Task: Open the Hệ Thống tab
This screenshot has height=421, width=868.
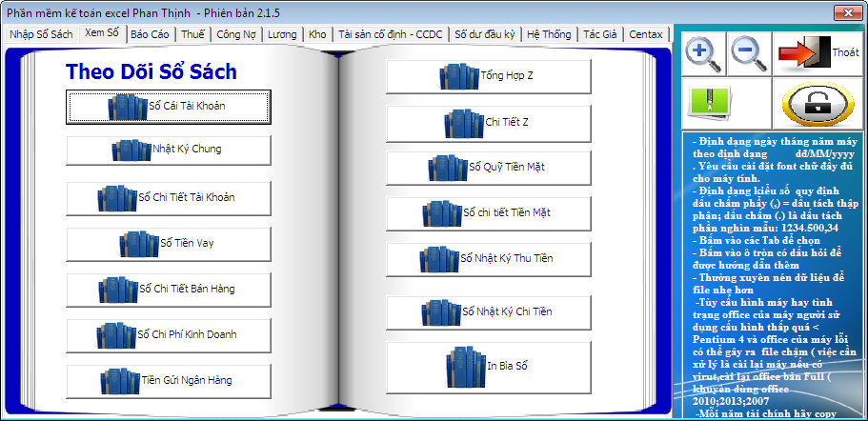Action: 549,34
